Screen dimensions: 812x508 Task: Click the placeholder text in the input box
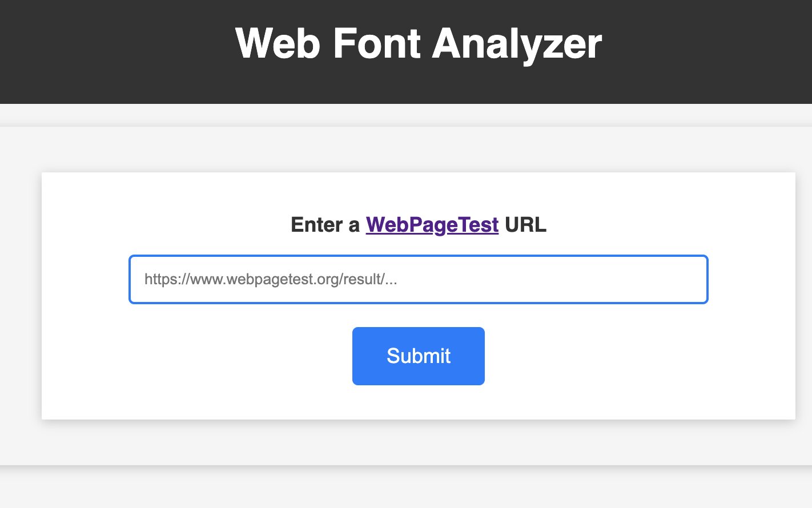pos(271,279)
